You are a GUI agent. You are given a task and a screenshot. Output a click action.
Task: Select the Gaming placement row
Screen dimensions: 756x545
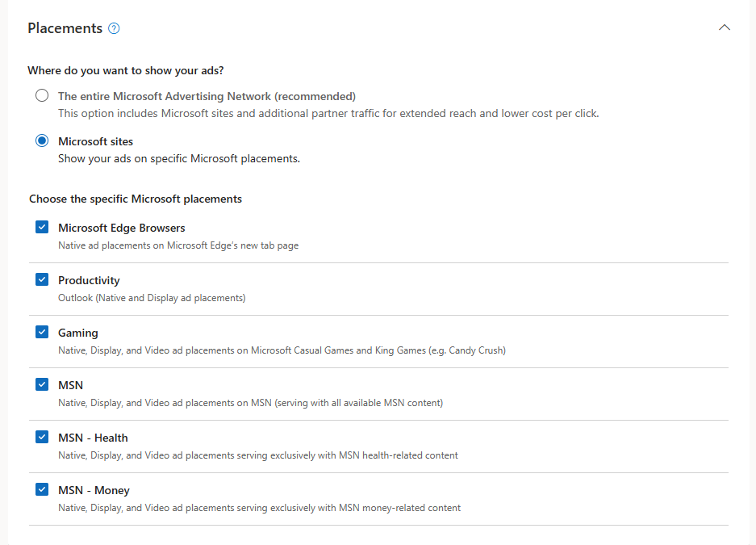(77, 333)
